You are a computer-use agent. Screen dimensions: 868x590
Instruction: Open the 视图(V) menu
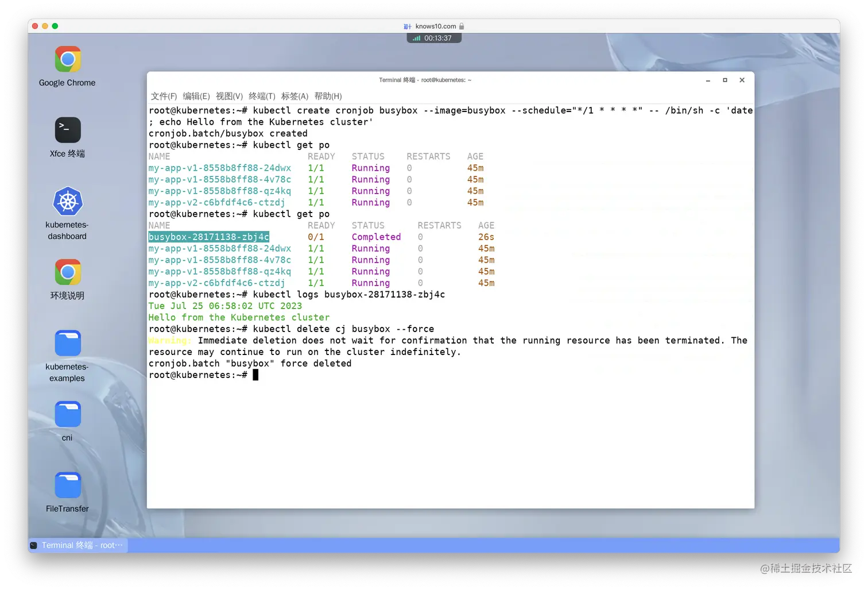(x=229, y=96)
